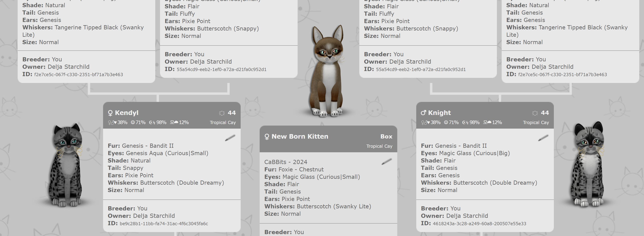Click pencil edit icon on New Born Kitten card
644x236 pixels.
click(x=386, y=162)
